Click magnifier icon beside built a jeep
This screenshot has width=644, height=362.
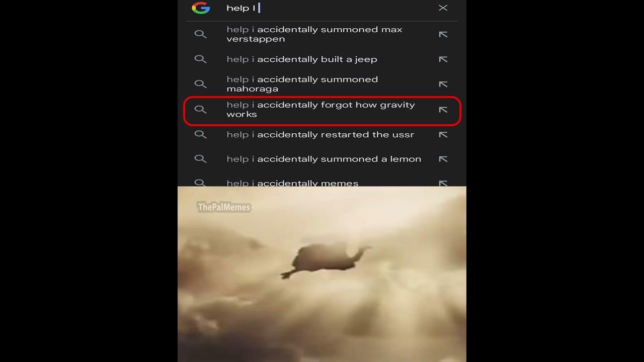click(200, 59)
